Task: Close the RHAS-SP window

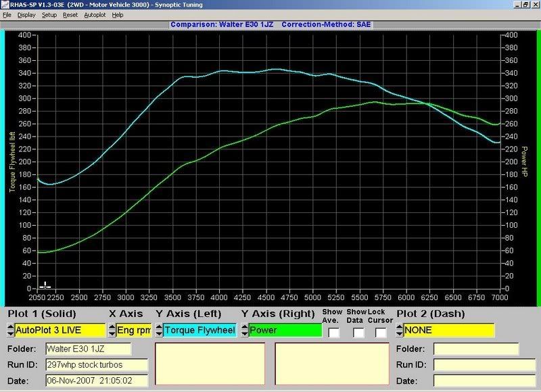Action: tap(535, 5)
